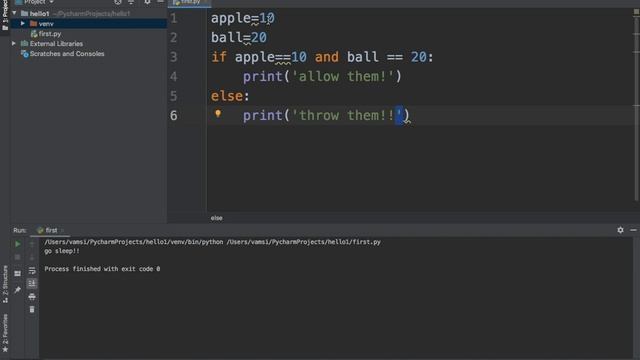The height and width of the screenshot is (360, 640).
Task: Select the venv folder row
Action: 88,24
